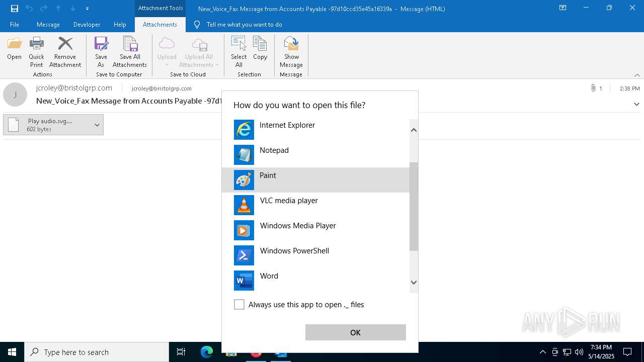Launch Microsoft Edge from the taskbar
Viewport: 644px width, 362px height.
coord(206,352)
